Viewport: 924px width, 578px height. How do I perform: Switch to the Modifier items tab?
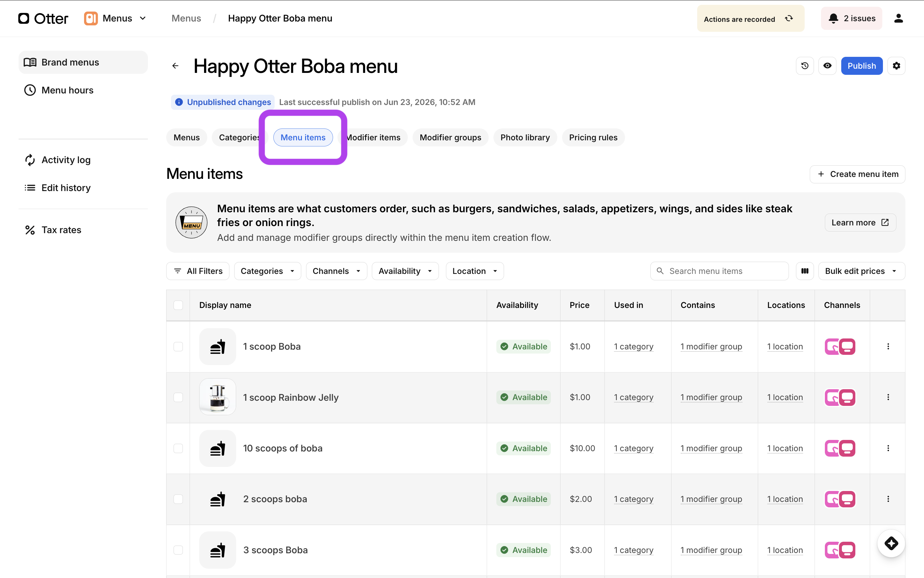pos(373,138)
